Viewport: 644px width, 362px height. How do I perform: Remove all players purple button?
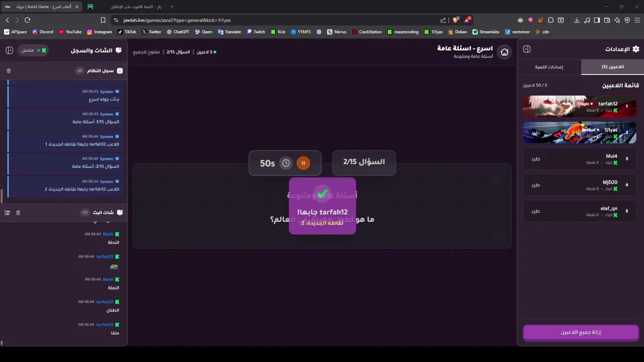581,332
